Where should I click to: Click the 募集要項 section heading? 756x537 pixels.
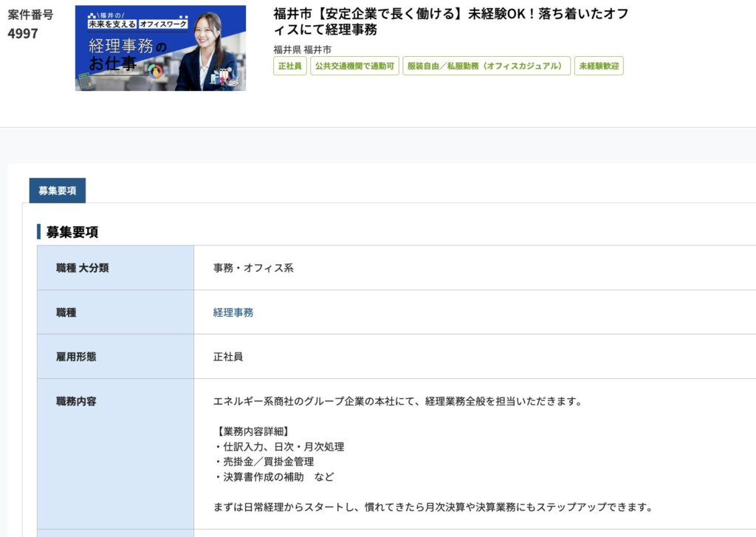(x=72, y=232)
